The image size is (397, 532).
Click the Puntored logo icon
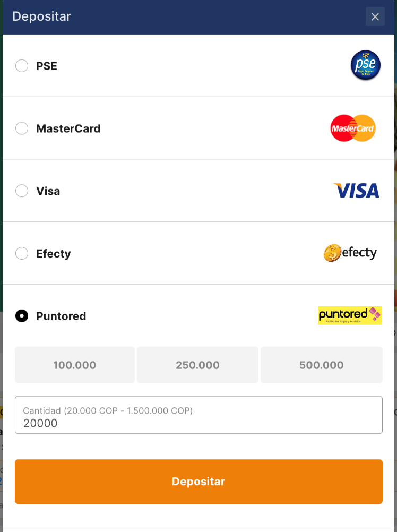pos(350,315)
